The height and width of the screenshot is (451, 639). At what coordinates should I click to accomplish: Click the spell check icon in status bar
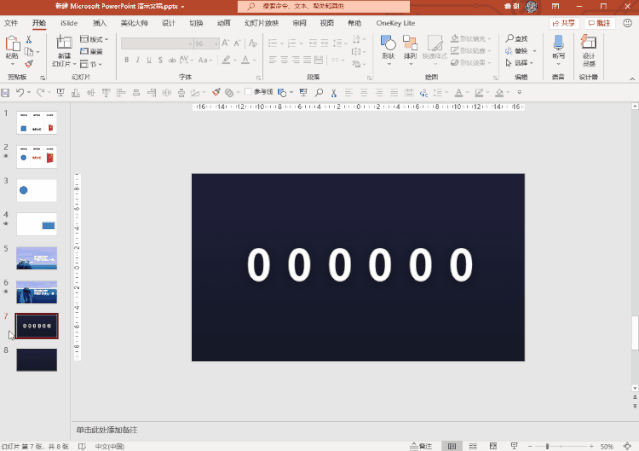click(82, 447)
